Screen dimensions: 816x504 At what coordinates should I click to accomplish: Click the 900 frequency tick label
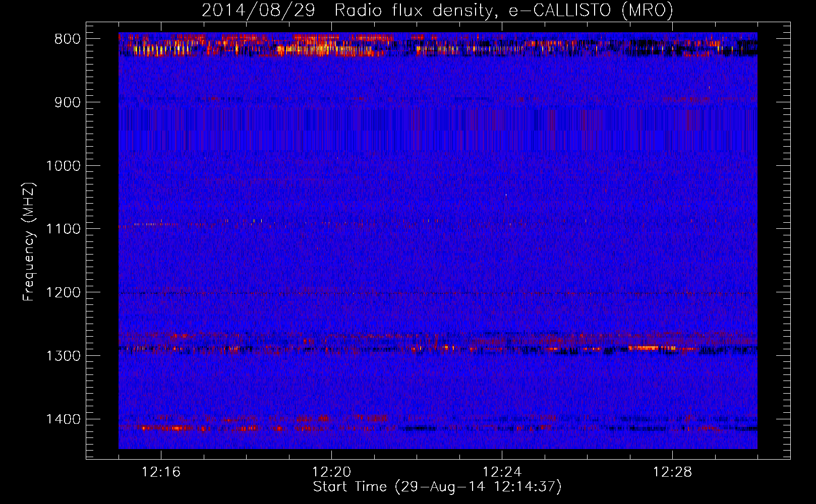coord(67,102)
